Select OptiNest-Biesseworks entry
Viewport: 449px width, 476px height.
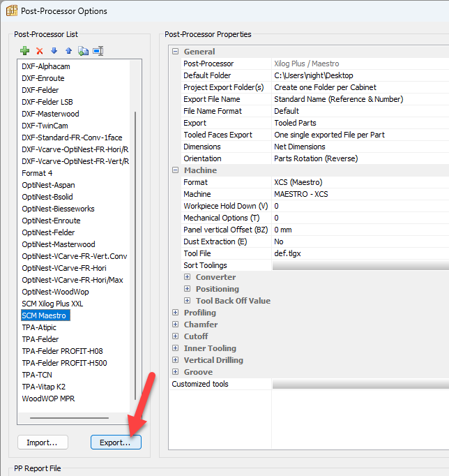pos(58,209)
